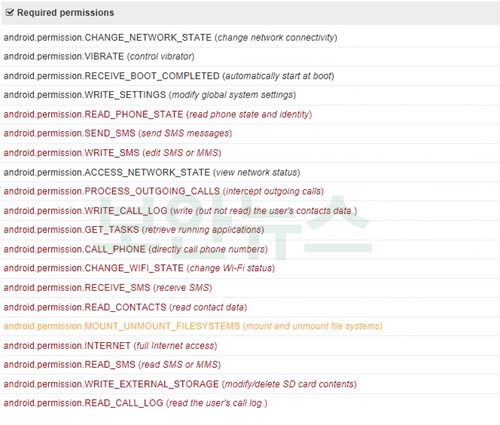Screen dimensions: 500x425
Task: Collapse the Required permissions section header
Action: [x=250, y=13]
